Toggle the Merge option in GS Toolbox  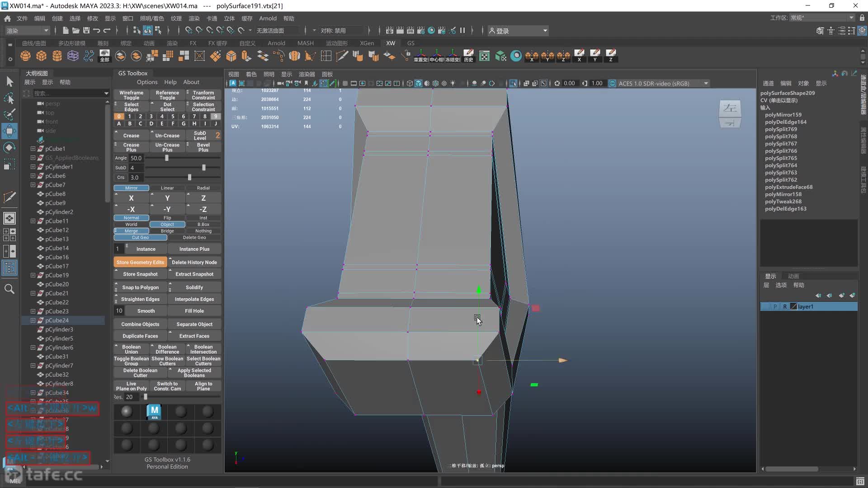click(x=131, y=231)
